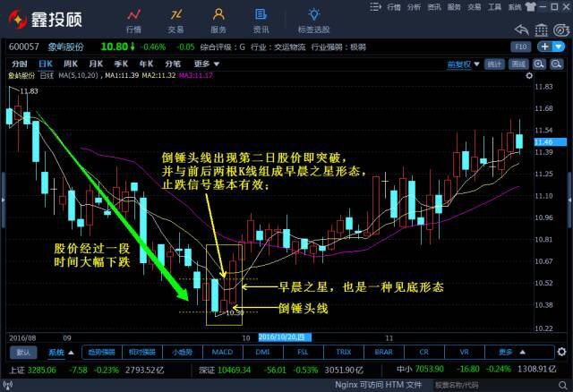Switch to the 周K weekly tab

pyautogui.click(x=71, y=64)
